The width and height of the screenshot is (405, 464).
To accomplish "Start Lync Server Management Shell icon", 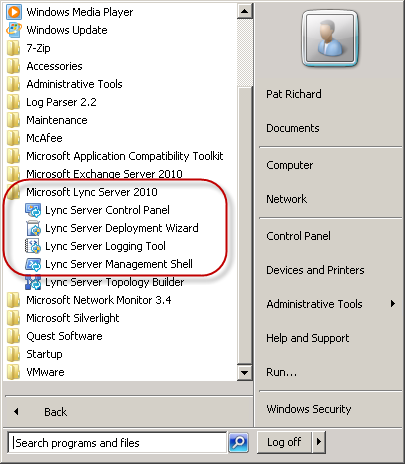I will (33, 264).
